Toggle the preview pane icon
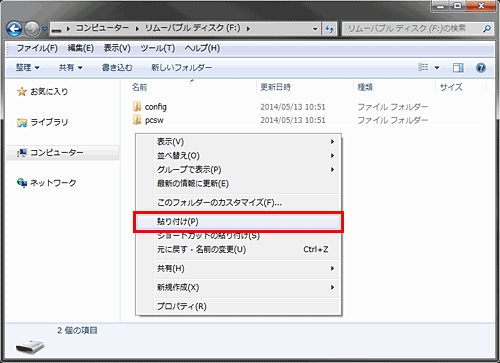The height and width of the screenshot is (363, 500). (x=458, y=68)
